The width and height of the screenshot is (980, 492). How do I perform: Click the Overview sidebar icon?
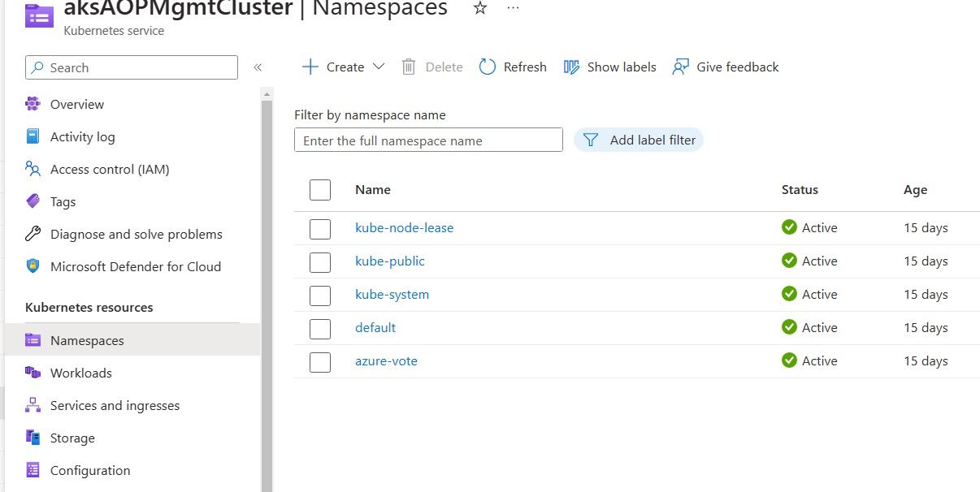pyautogui.click(x=33, y=104)
